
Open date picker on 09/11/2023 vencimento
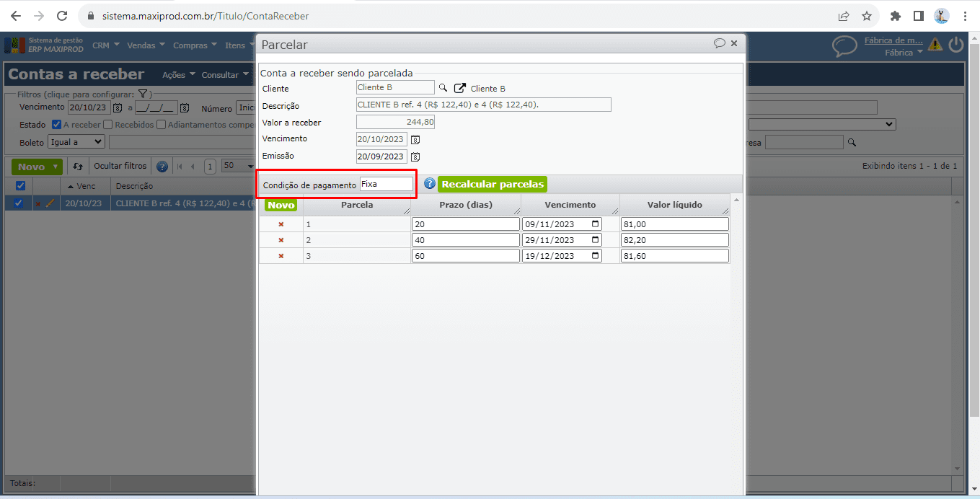click(596, 224)
